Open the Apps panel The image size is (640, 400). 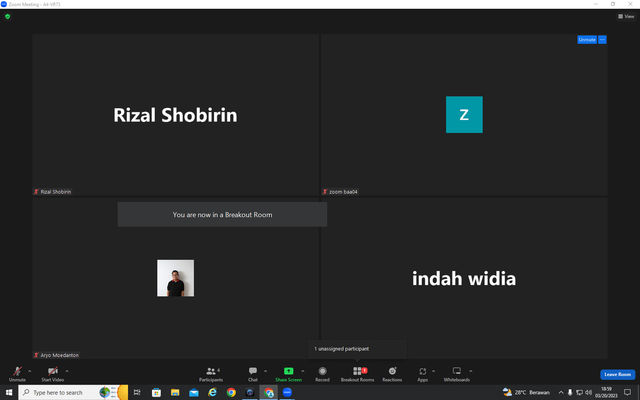pos(422,374)
